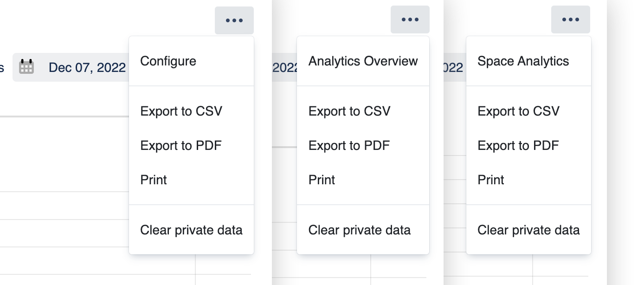Click the Dec 07, 2022 date field
The height and width of the screenshot is (285, 644).
pyautogui.click(x=87, y=68)
